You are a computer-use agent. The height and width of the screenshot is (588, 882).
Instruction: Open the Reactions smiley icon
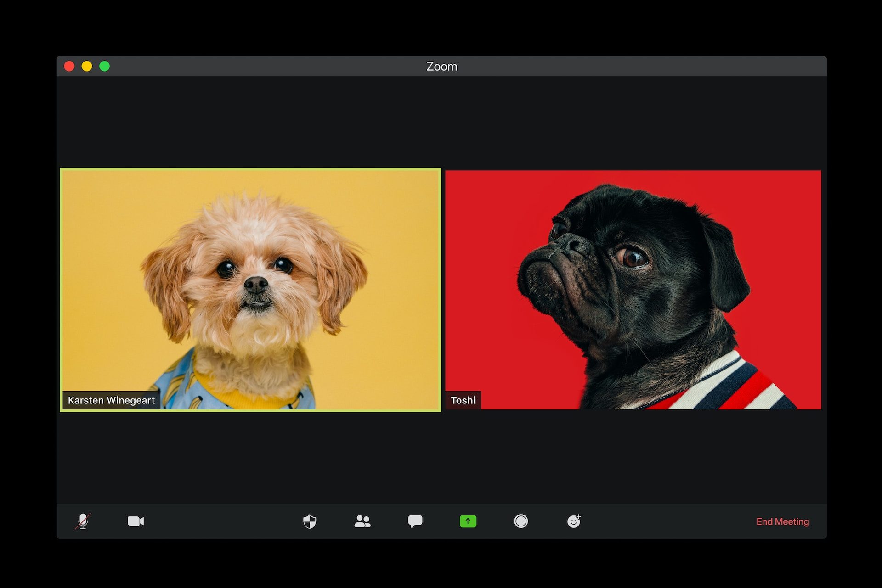574,521
